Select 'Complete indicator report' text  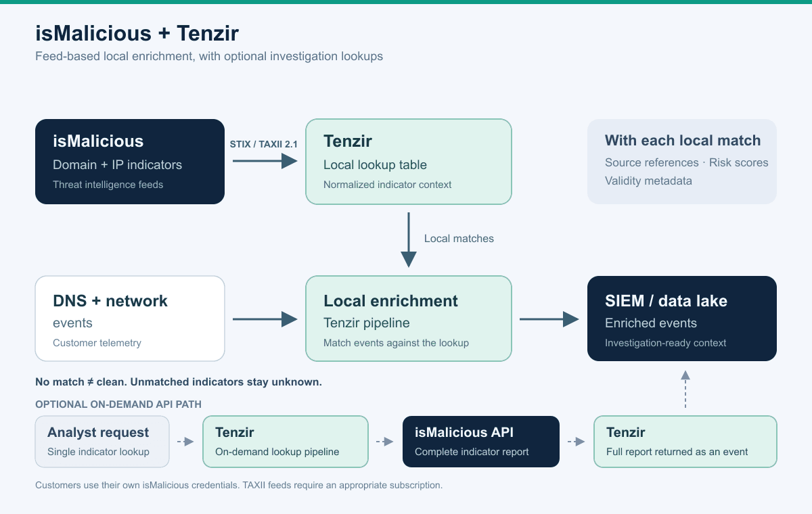472,452
